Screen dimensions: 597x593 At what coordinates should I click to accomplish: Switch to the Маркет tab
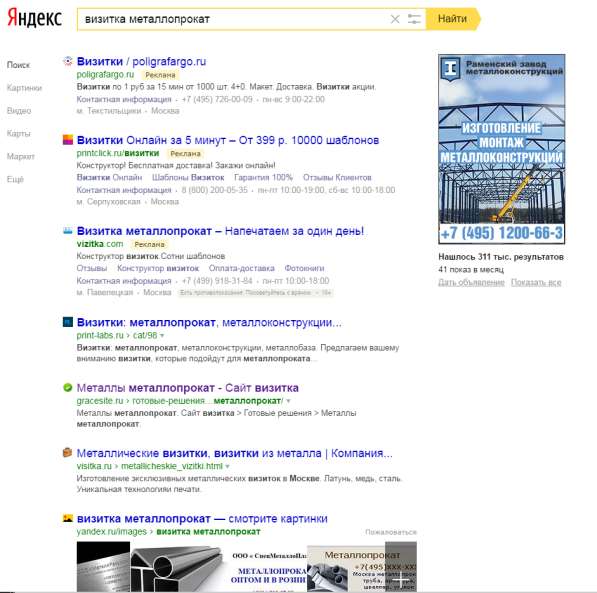pyautogui.click(x=21, y=156)
